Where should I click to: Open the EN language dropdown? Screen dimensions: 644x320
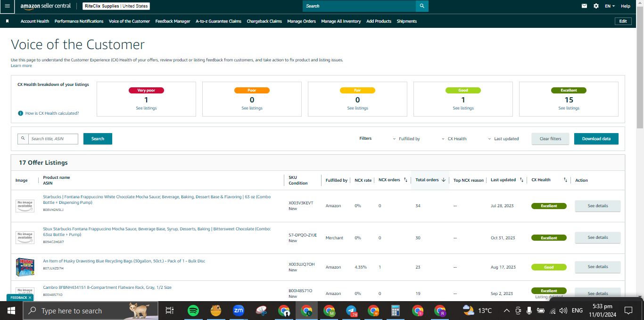610,6
